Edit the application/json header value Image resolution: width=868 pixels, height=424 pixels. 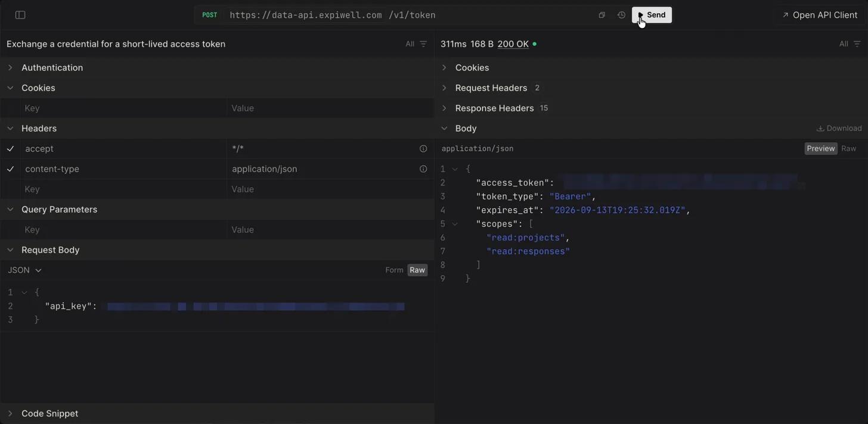point(322,169)
